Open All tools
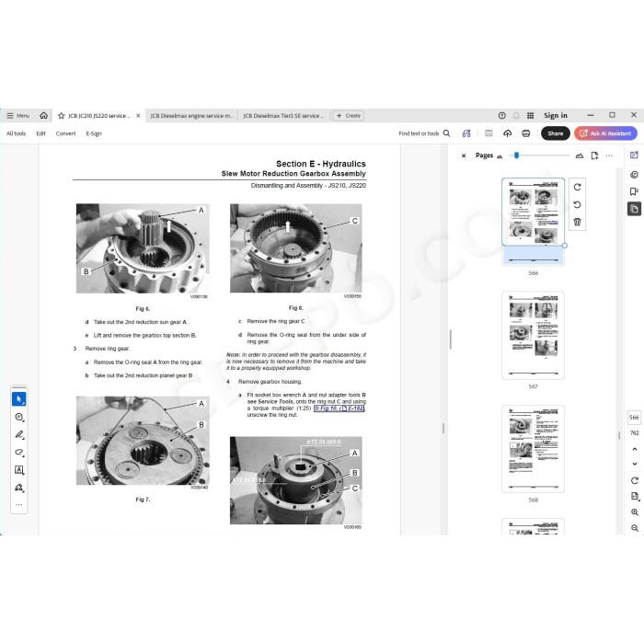 pos(16,133)
